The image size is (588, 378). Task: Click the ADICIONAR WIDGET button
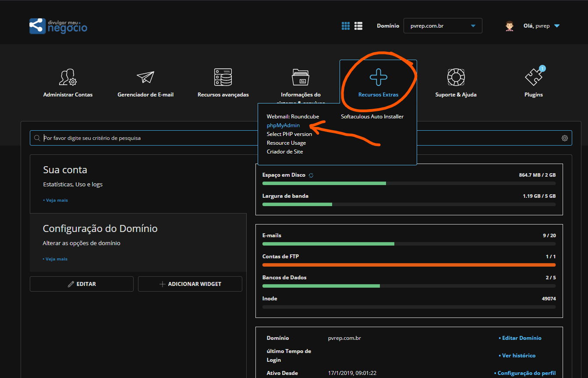(190, 284)
